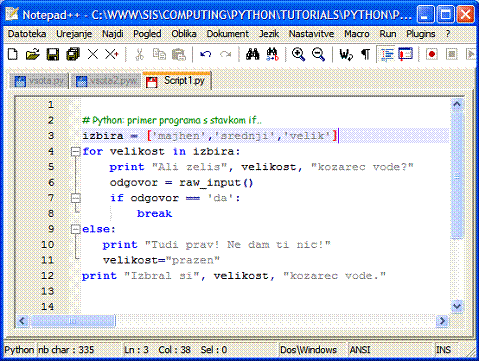Click velikost="prazen" on line 11

click(161, 260)
